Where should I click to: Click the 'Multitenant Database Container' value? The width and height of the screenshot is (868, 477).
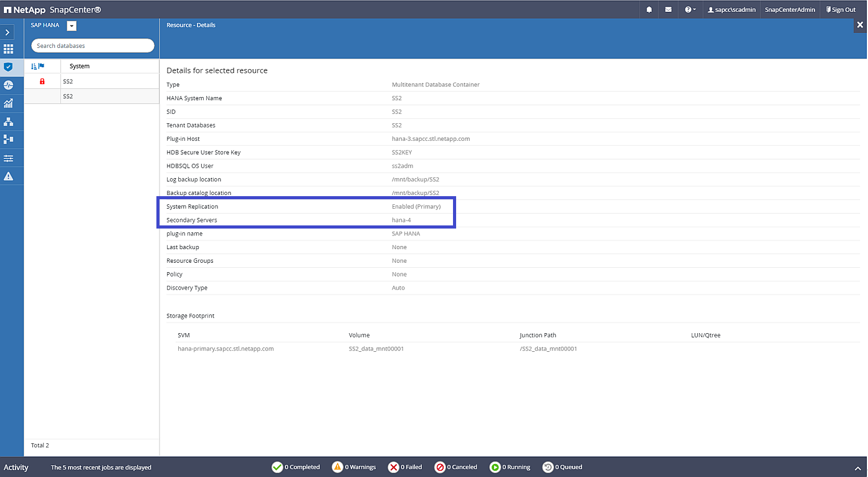436,85
